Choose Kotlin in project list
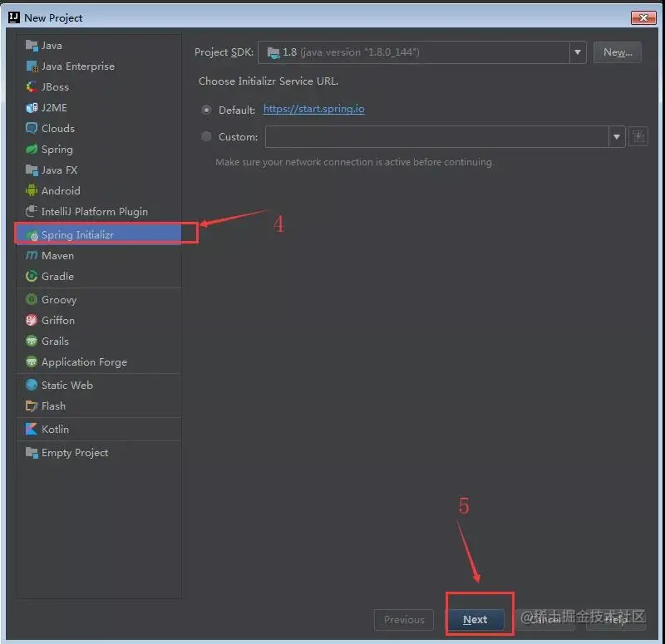The image size is (665, 644). [x=55, y=429]
